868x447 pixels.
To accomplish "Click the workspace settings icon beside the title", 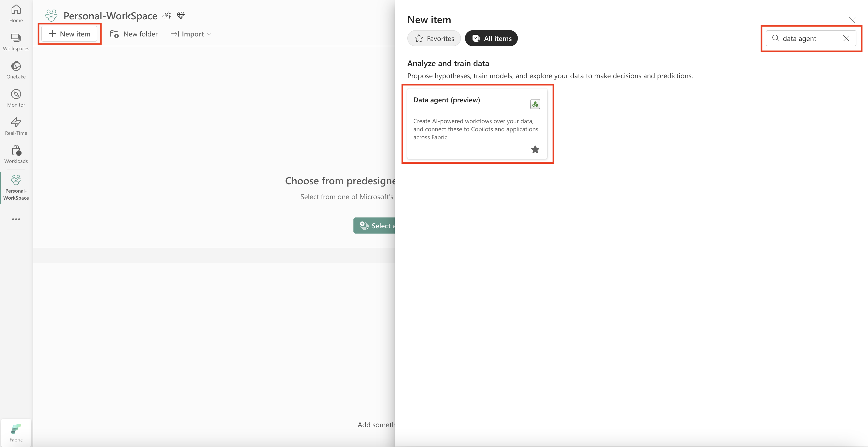I will coord(167,16).
